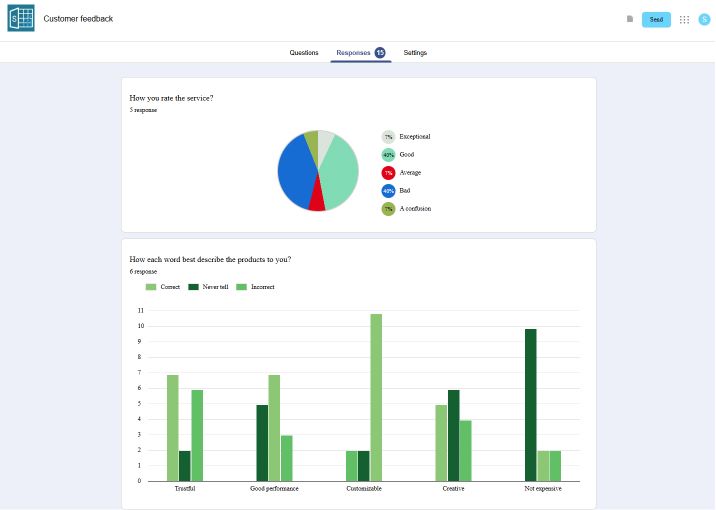Select the Responses tab
The image size is (716, 510).
click(x=353, y=52)
